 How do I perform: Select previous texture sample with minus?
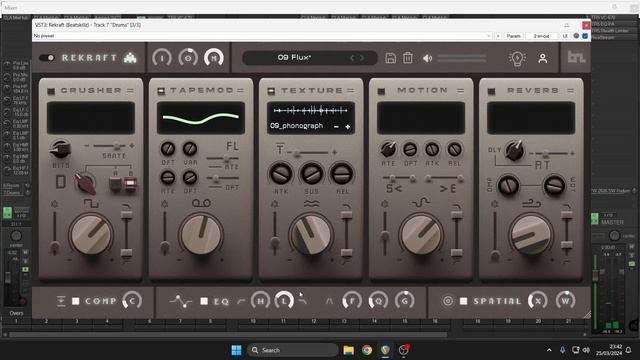coord(336,127)
